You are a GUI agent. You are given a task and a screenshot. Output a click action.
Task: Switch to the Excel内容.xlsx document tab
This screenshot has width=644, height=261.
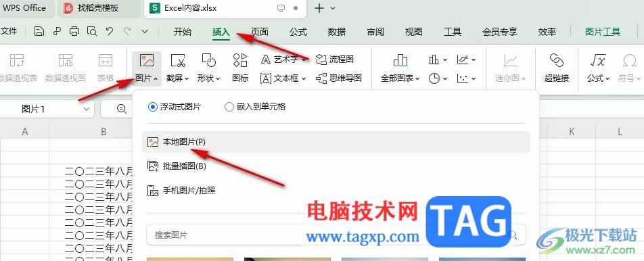point(225,8)
